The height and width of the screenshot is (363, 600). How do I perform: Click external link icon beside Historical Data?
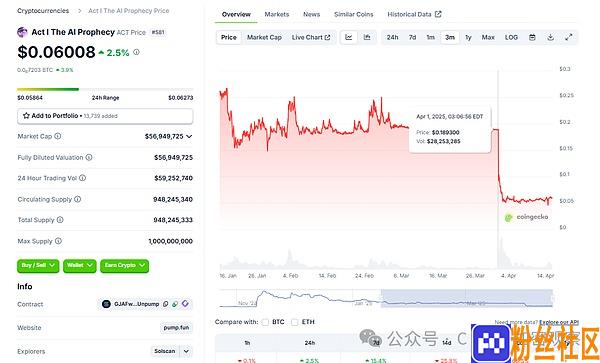click(x=438, y=14)
